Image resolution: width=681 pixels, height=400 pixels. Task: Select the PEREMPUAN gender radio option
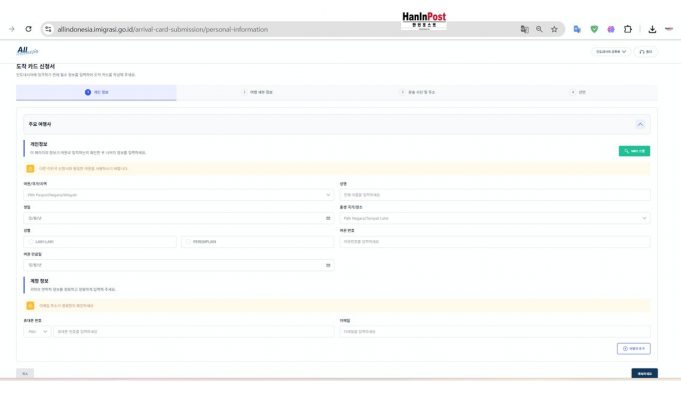[x=188, y=241]
